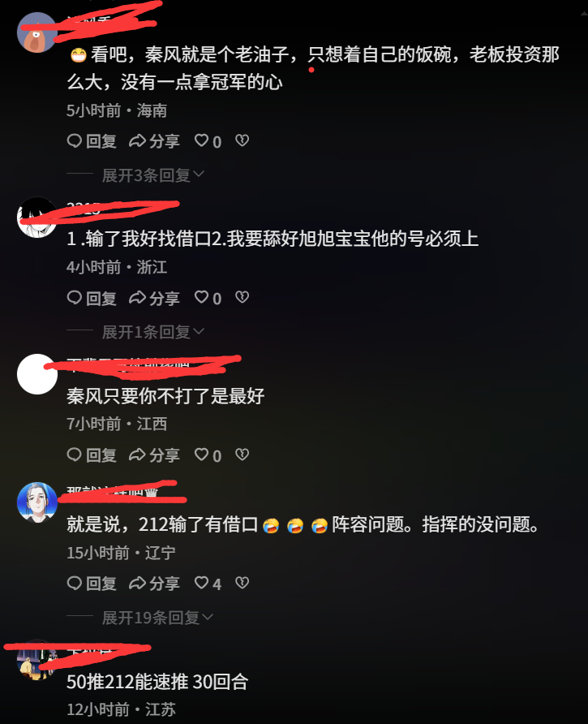588x724 pixels.
Task: Reply to the Hainan comment
Action: [x=92, y=141]
